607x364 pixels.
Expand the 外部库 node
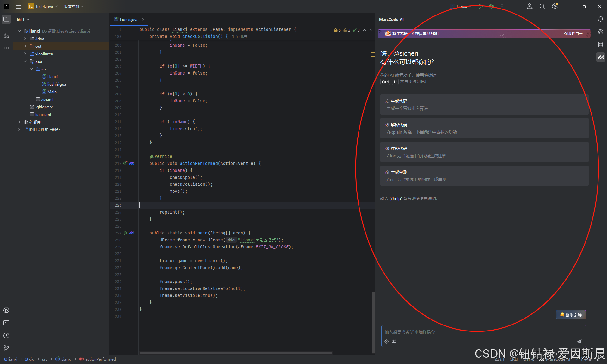pos(19,122)
